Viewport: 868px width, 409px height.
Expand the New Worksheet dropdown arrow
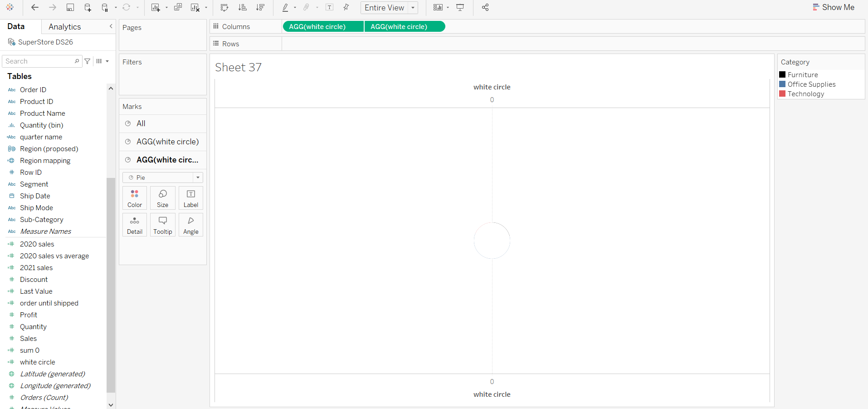pyautogui.click(x=166, y=8)
